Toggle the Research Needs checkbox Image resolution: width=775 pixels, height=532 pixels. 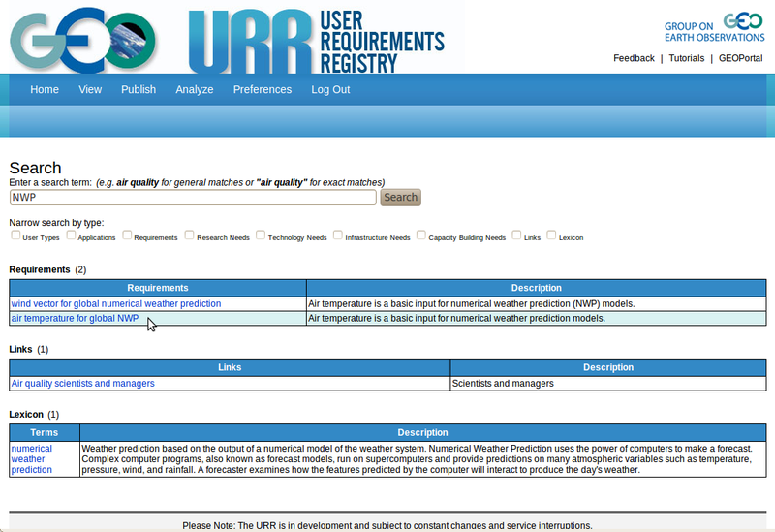pyautogui.click(x=190, y=235)
